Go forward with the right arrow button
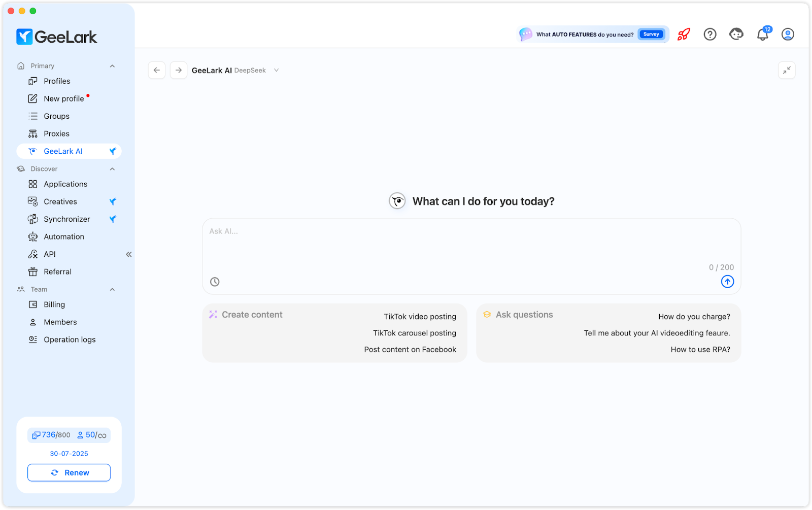The height and width of the screenshot is (510, 812). [179, 70]
